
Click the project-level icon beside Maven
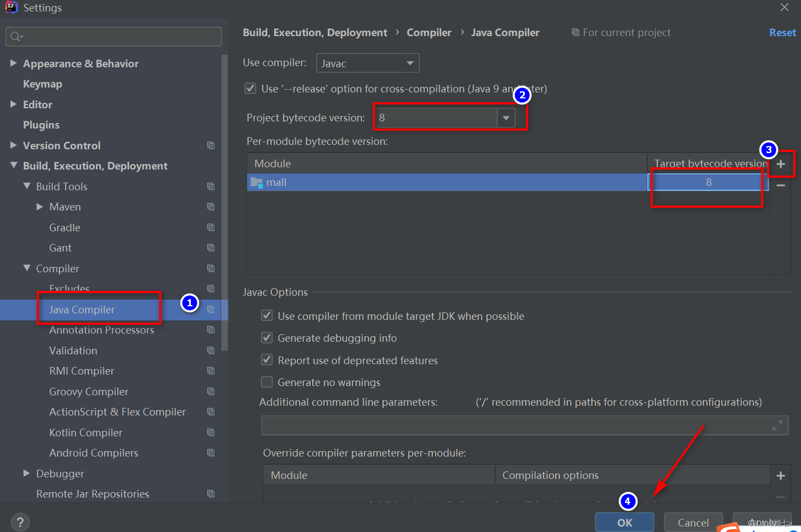[211, 207]
